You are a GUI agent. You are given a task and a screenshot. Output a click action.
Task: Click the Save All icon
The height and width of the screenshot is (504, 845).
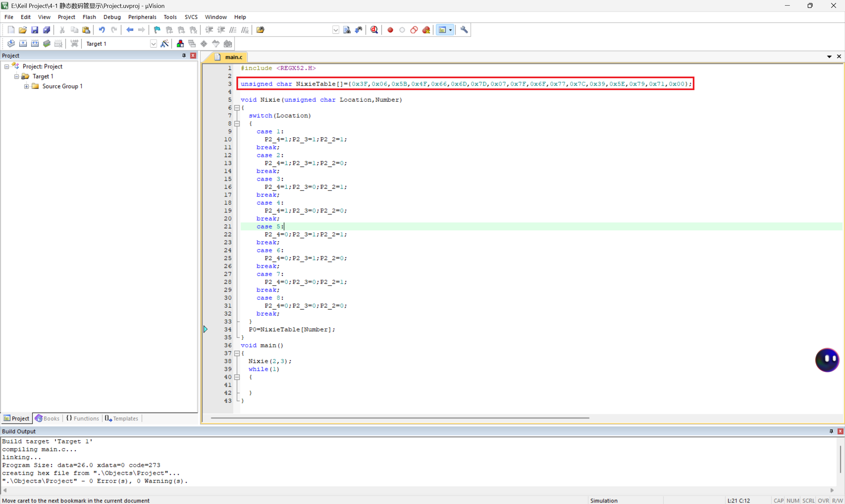pyautogui.click(x=47, y=30)
